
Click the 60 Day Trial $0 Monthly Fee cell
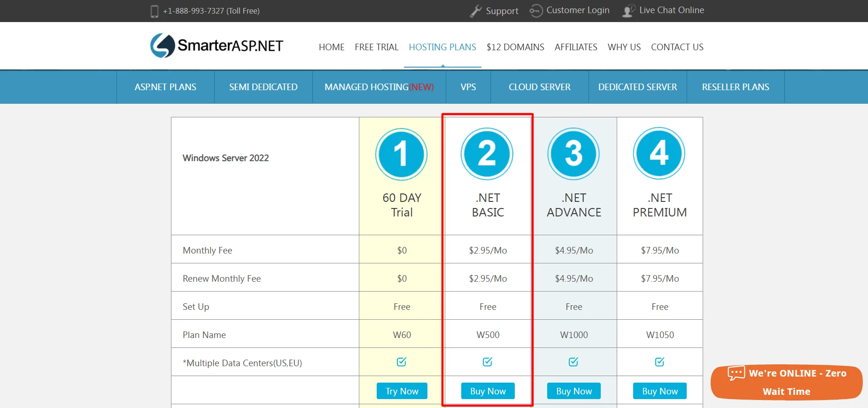(402, 250)
